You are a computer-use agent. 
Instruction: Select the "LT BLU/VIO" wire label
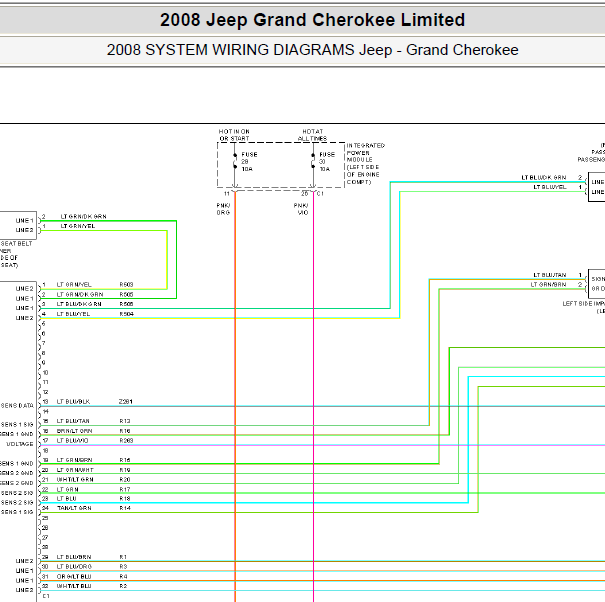(x=73, y=440)
